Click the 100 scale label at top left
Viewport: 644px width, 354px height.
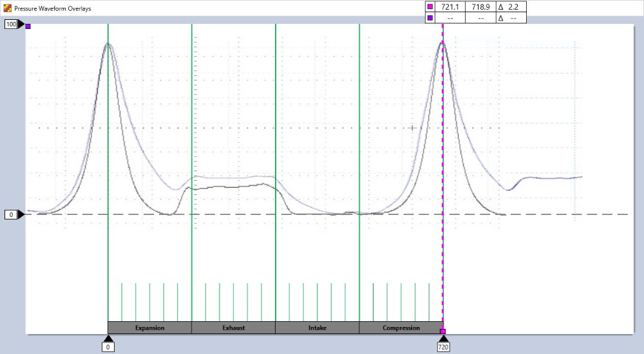(11, 24)
